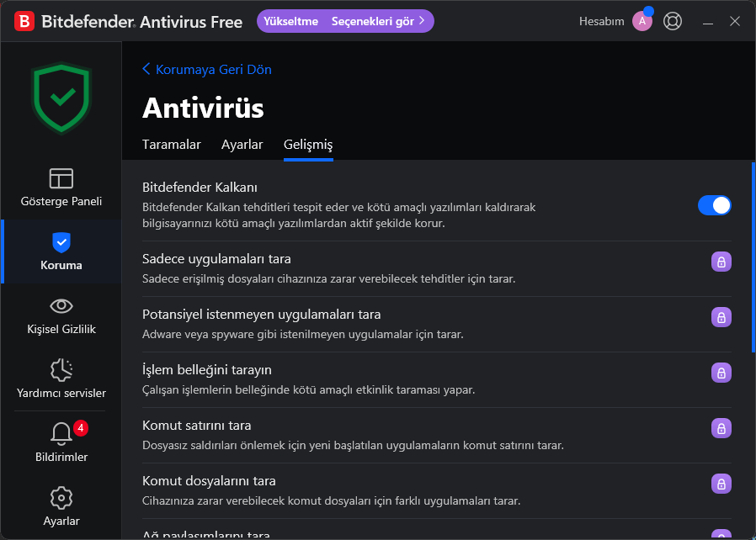Open Gösterge Paneli dashboard icon
This screenshot has height=540, width=756.
pyautogui.click(x=61, y=178)
